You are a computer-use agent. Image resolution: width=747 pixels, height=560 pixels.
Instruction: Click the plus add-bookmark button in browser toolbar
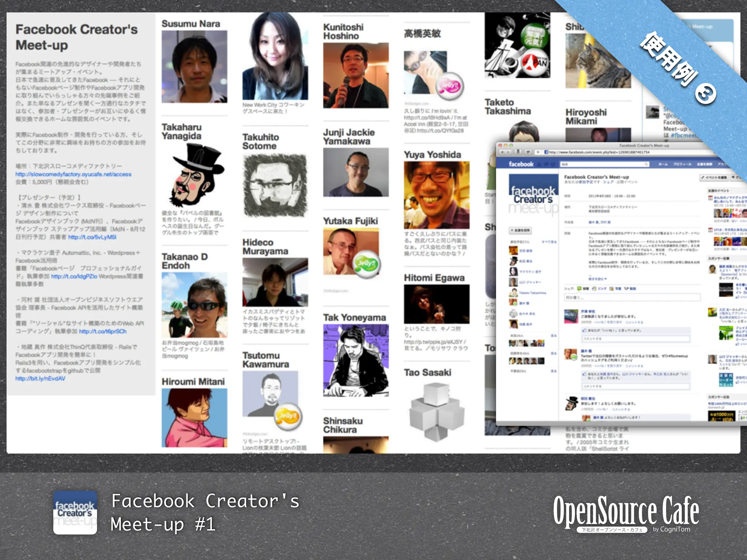538,152
